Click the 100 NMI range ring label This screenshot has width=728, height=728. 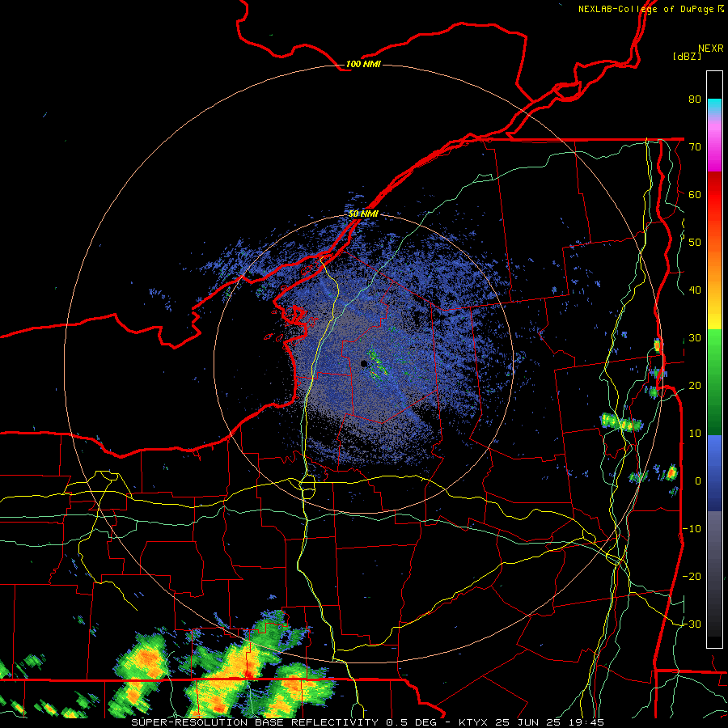click(x=363, y=64)
